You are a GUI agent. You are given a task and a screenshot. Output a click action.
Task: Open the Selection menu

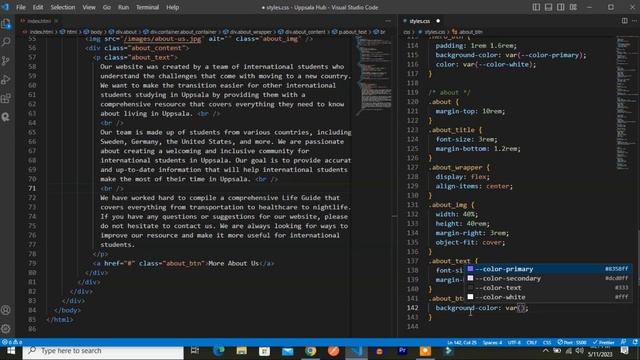pyautogui.click(x=63, y=7)
